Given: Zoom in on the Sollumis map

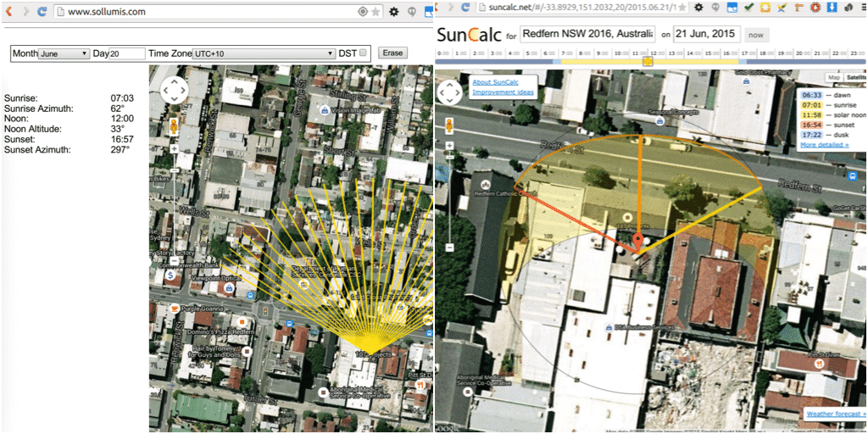Looking at the screenshot, I should tap(175, 149).
